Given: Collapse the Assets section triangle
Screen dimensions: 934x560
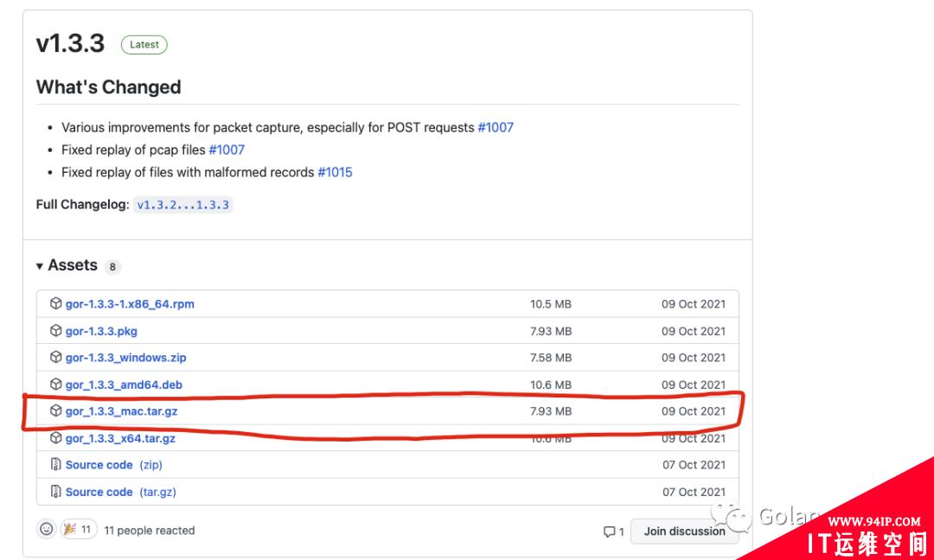Looking at the screenshot, I should (x=39, y=266).
